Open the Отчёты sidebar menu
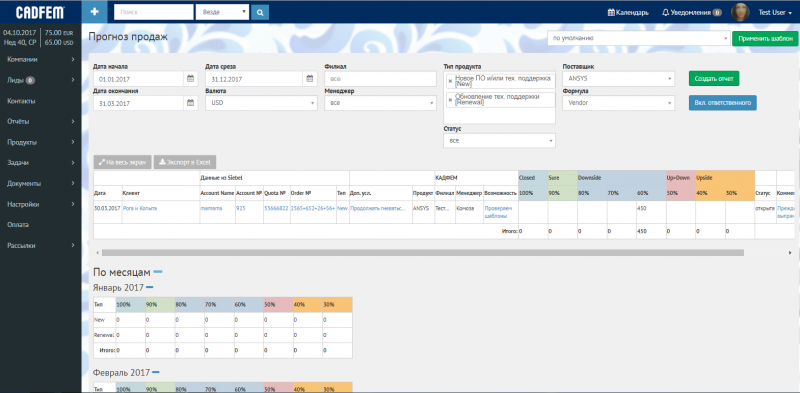 [41, 121]
